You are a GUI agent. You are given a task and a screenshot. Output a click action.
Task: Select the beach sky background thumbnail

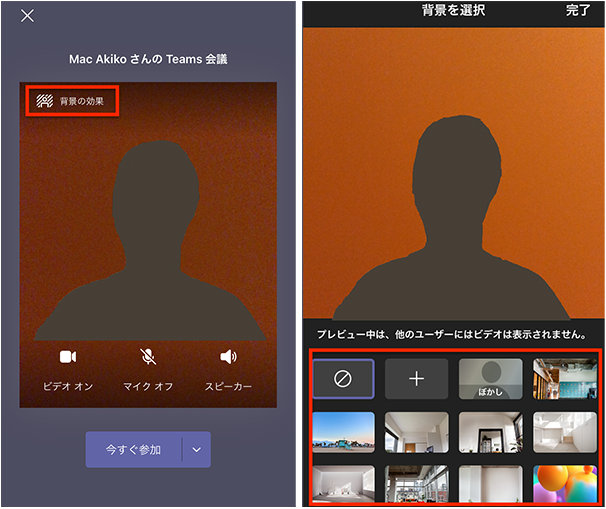pos(343,432)
